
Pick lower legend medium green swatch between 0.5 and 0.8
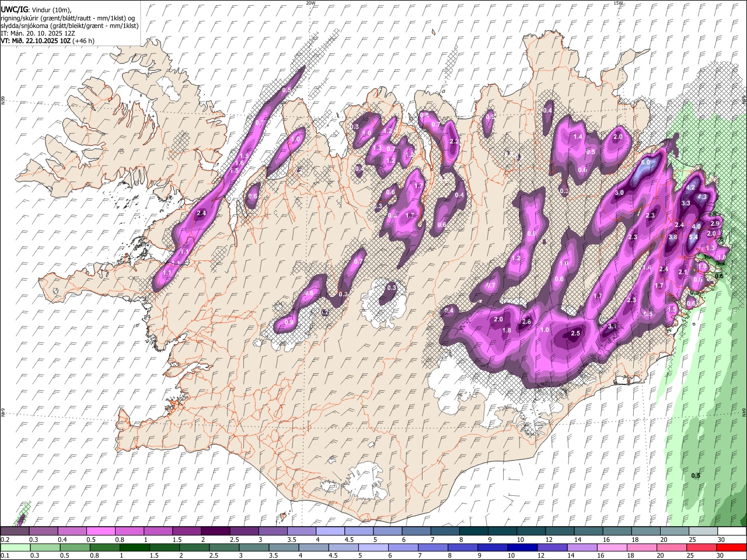pyautogui.click(x=75, y=548)
